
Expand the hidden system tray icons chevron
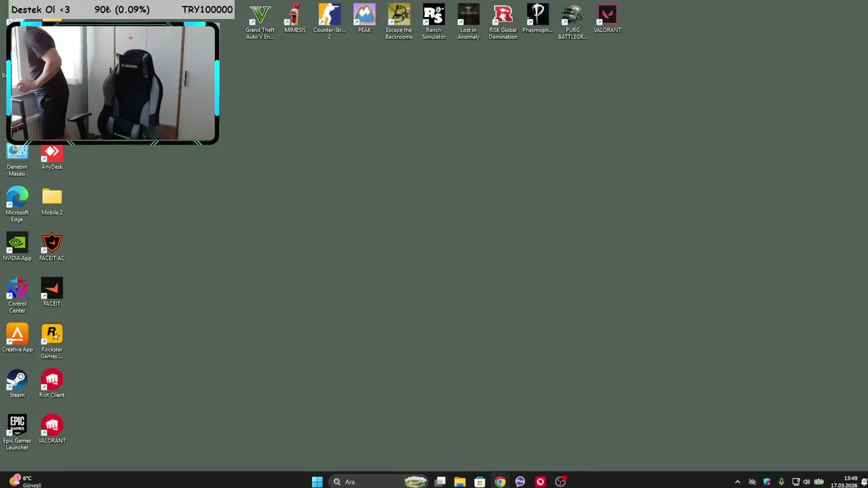(x=737, y=482)
